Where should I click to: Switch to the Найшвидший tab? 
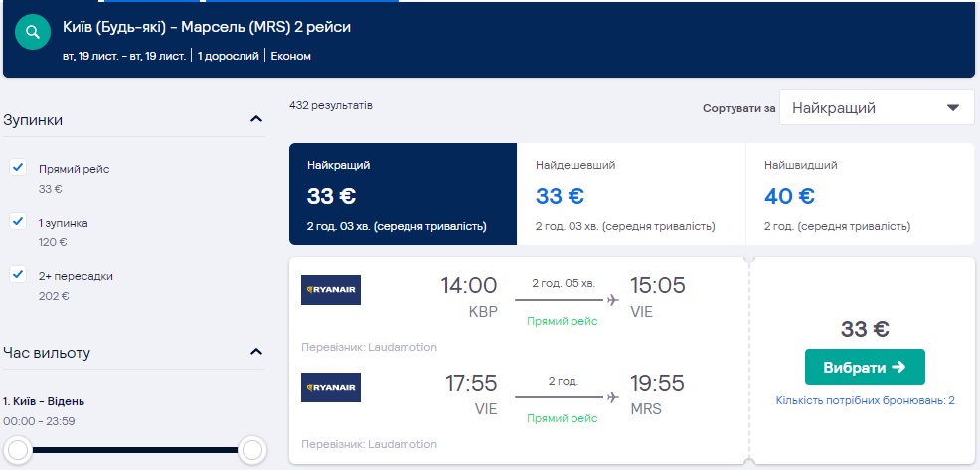click(860, 195)
